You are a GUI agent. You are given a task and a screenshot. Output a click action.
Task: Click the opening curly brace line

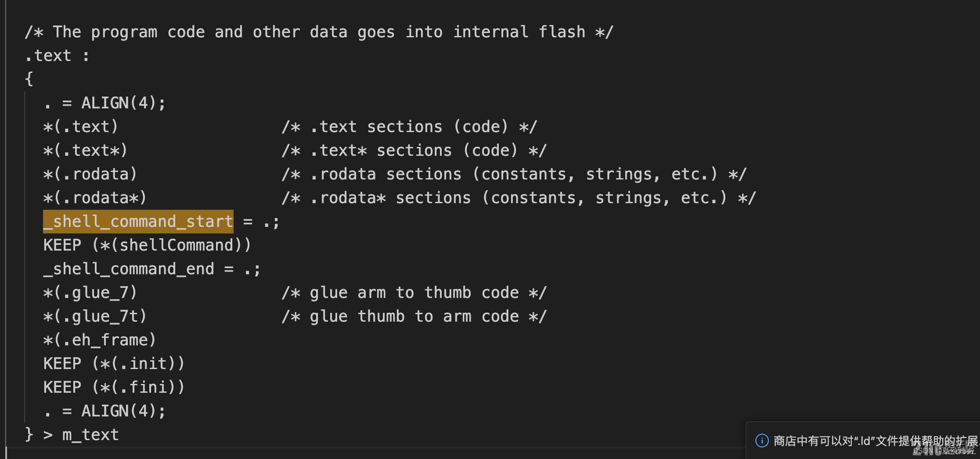(29, 79)
